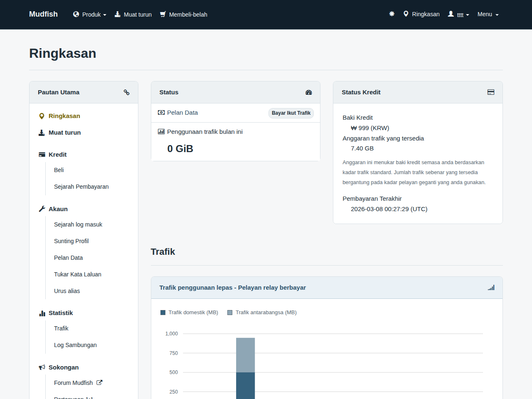
Task: Toggle Trafik domestik (MB) legend series
Action: pyautogui.click(x=189, y=313)
